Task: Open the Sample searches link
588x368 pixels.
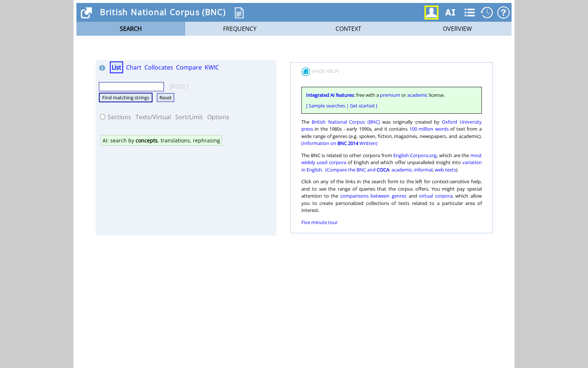Action: point(327,106)
